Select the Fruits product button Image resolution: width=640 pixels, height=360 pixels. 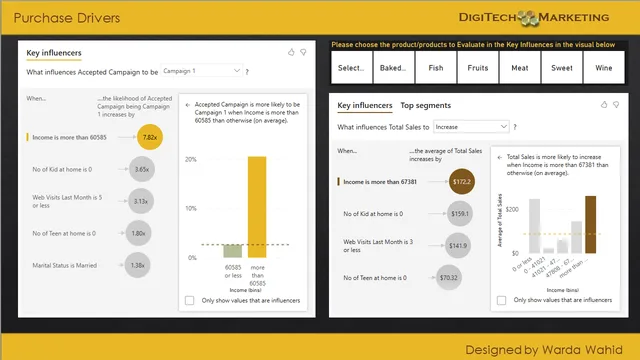click(x=478, y=68)
